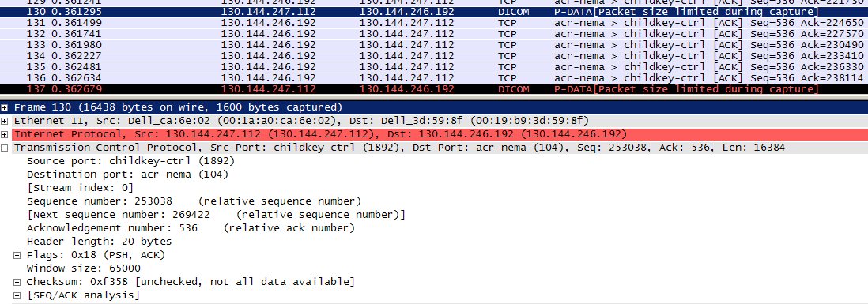Expand the Internet Protocol section
The height and width of the screenshot is (304, 868).
[x=5, y=134]
